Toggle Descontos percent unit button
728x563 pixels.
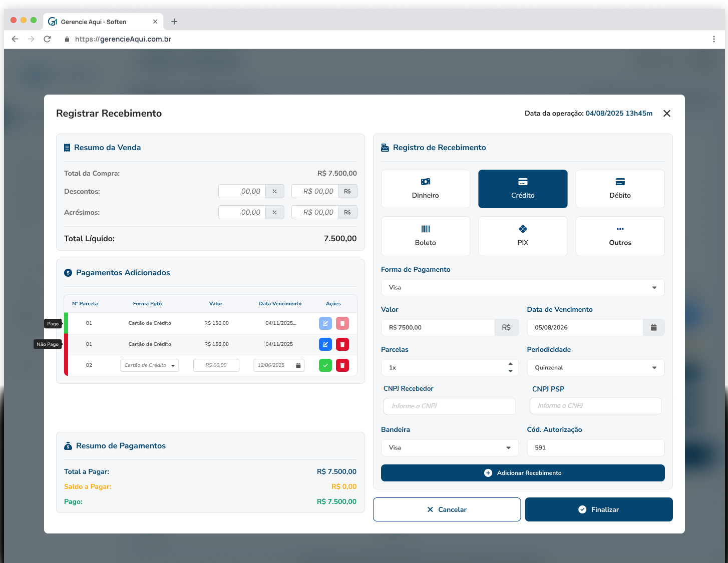coord(274,191)
